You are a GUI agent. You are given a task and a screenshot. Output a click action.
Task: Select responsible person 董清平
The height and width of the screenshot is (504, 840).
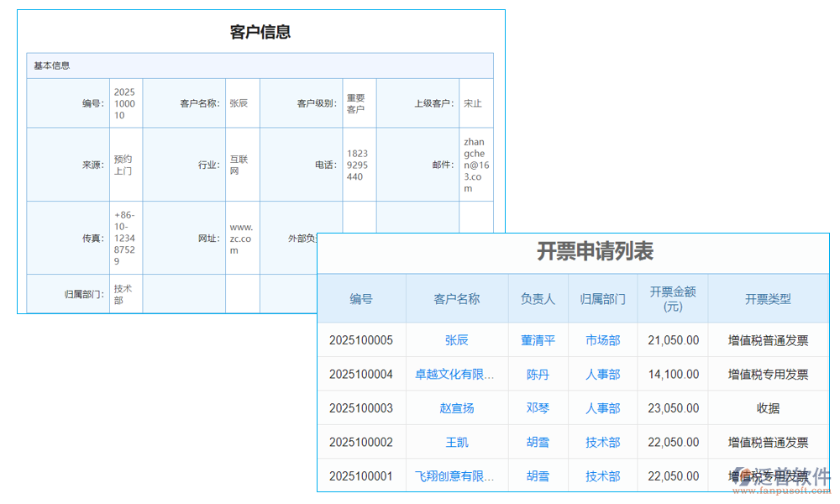[x=538, y=340]
